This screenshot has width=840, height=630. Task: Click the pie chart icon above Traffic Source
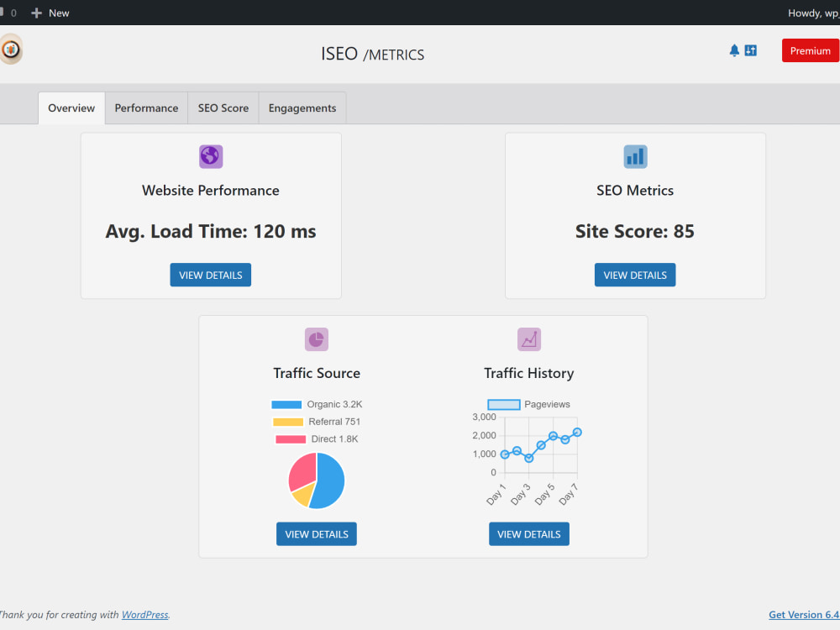coord(316,339)
